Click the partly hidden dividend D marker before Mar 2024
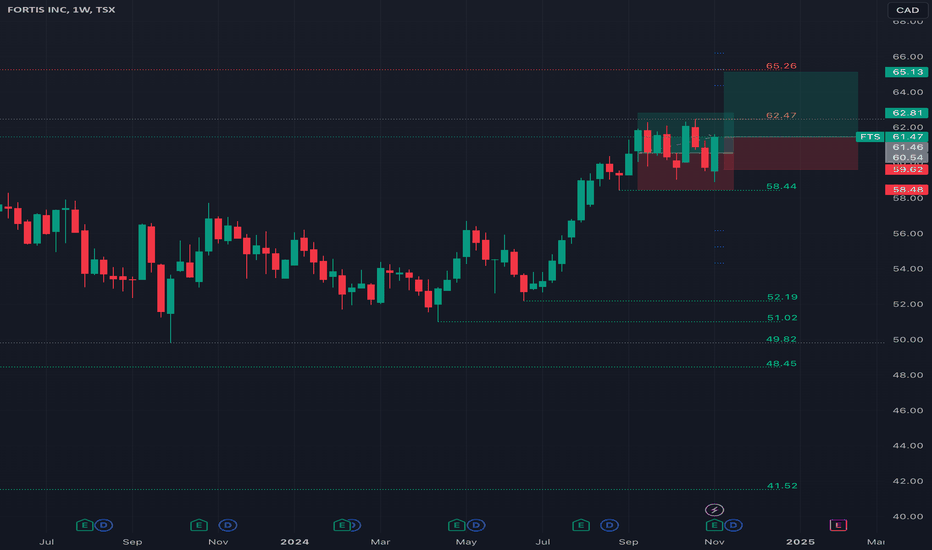Viewport: 932px width, 550px height. [x=355, y=525]
